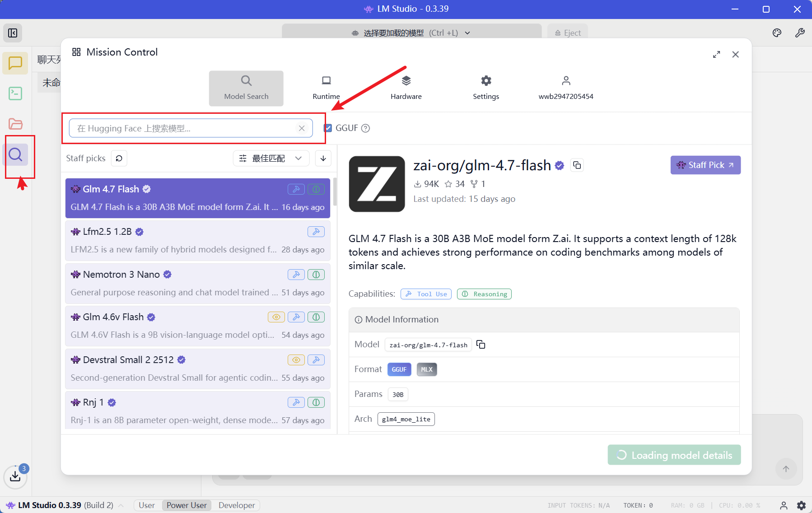This screenshot has width=812, height=513.
Task: Expand Mission Control to full screen
Action: click(x=717, y=54)
